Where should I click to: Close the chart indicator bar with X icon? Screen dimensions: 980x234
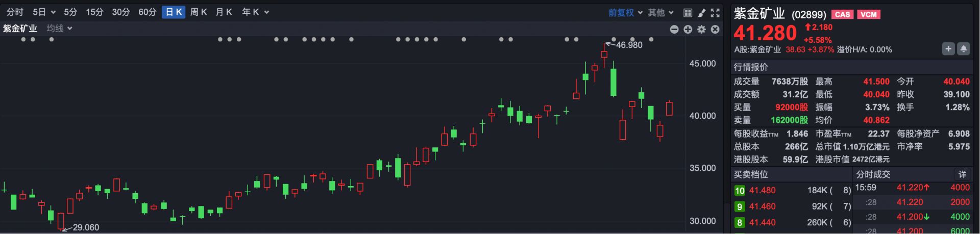715,30
